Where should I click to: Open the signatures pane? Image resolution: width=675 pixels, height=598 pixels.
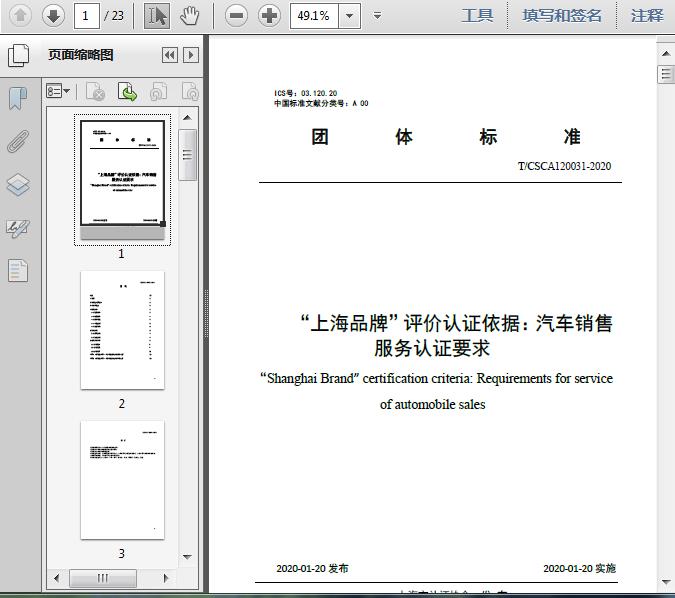pyautogui.click(x=18, y=228)
